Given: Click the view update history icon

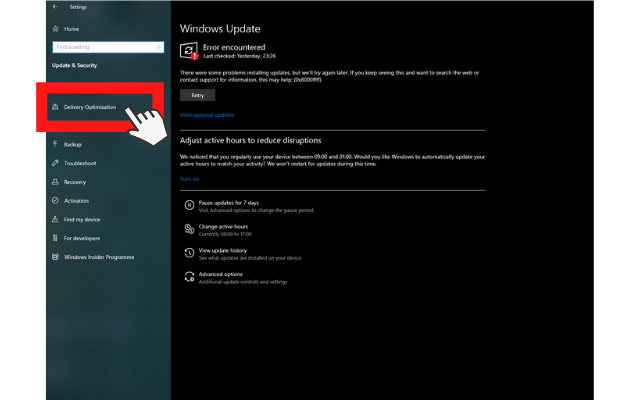Looking at the screenshot, I should pyautogui.click(x=189, y=253).
